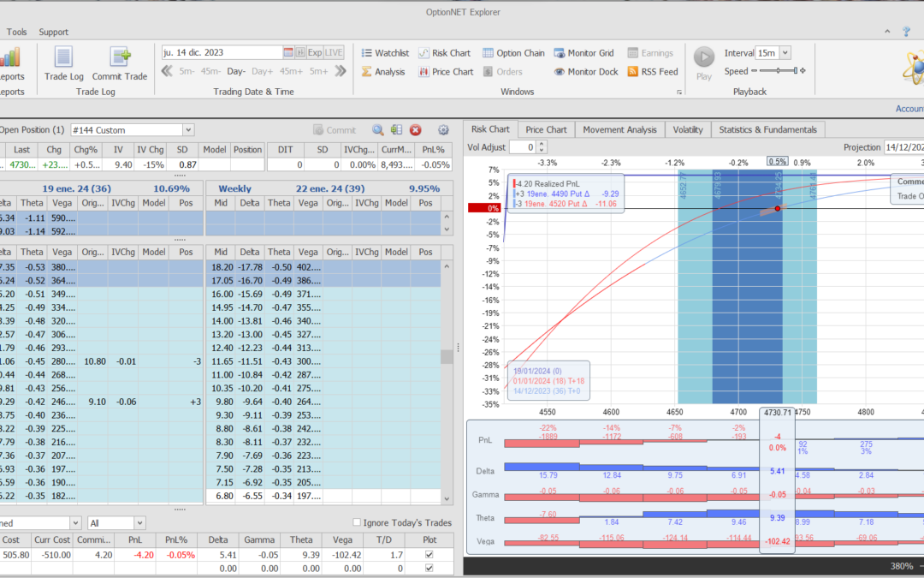
Task: Click the Exp expiration button
Action: [315, 52]
